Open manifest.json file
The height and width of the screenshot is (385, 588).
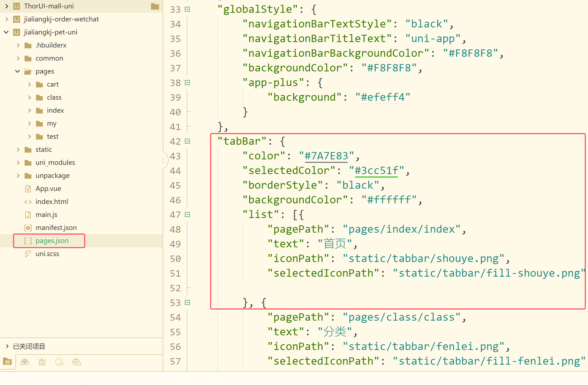pos(56,228)
